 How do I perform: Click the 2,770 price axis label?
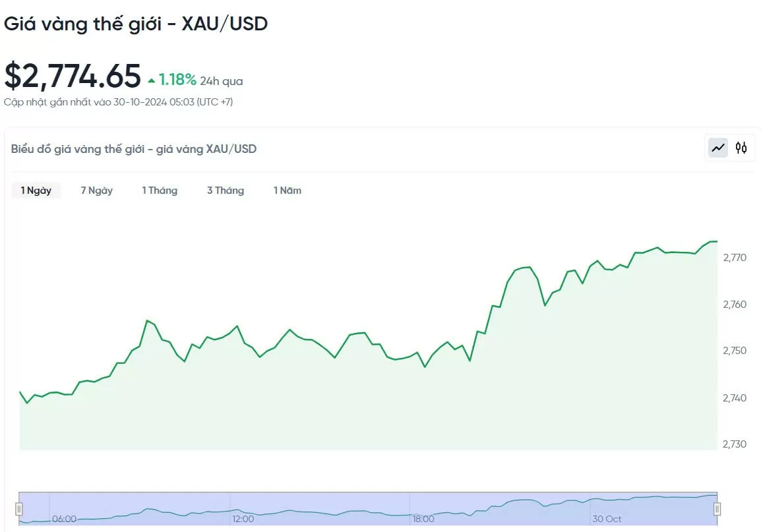point(735,257)
